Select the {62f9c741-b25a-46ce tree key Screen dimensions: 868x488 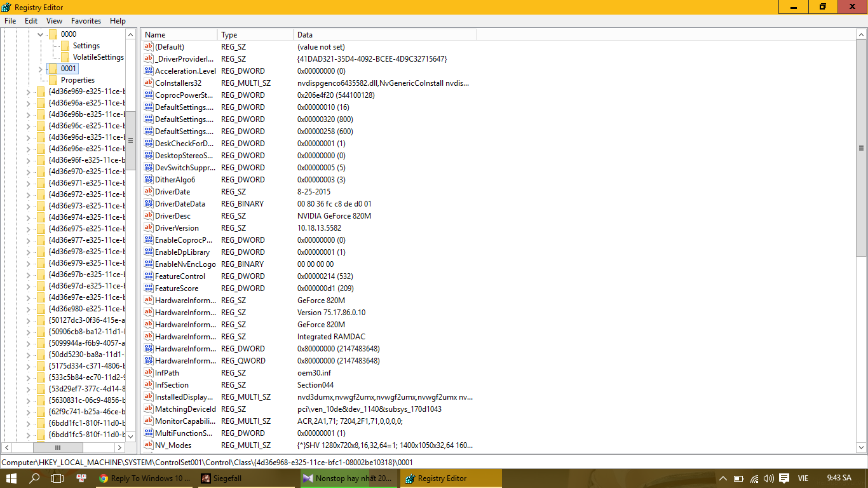tap(86, 412)
